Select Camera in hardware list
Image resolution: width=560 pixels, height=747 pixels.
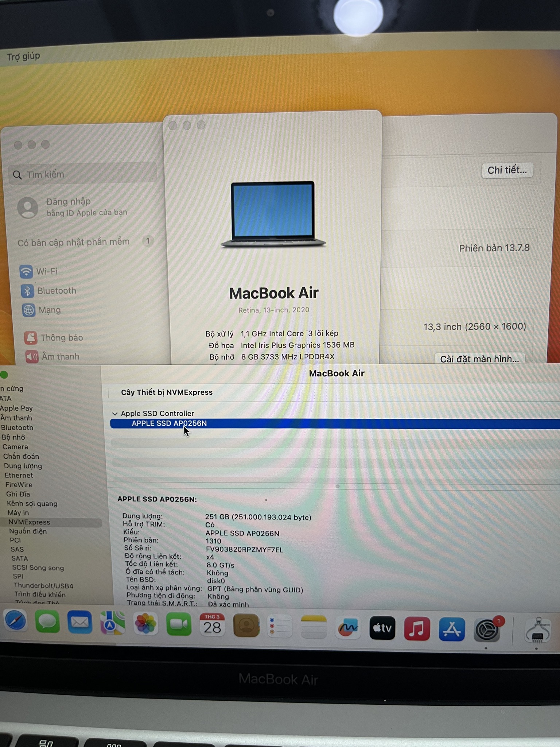pyautogui.click(x=15, y=447)
